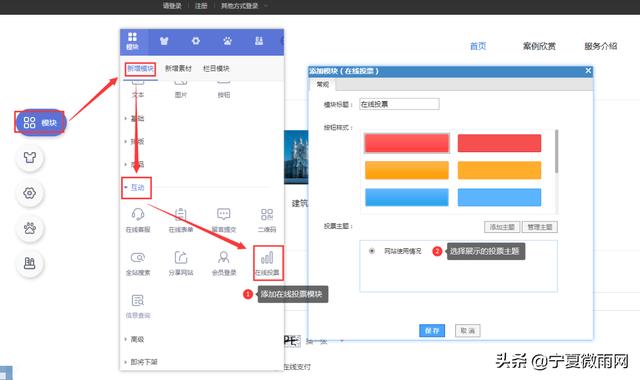Expand the 即将下架 category

click(x=141, y=362)
